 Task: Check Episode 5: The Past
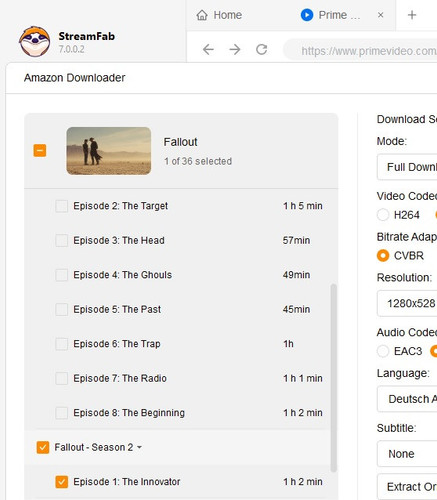tap(62, 309)
